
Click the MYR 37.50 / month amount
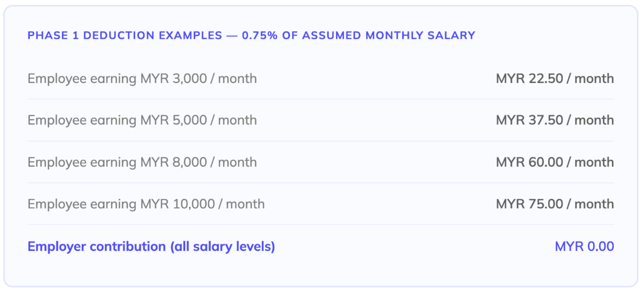[x=555, y=120]
